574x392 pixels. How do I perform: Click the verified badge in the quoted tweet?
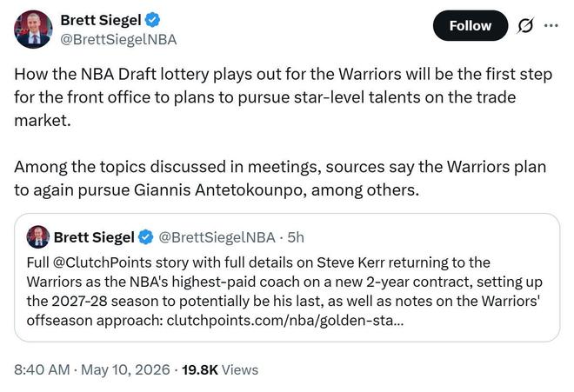(146, 237)
